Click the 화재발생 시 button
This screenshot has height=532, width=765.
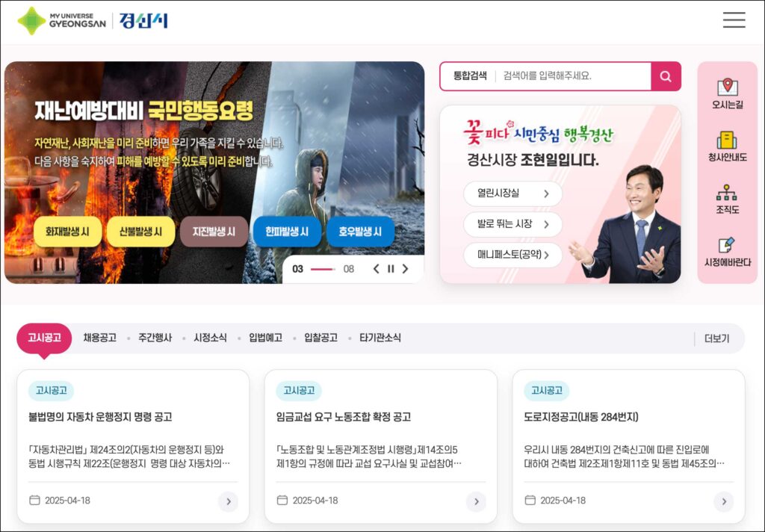[68, 232]
